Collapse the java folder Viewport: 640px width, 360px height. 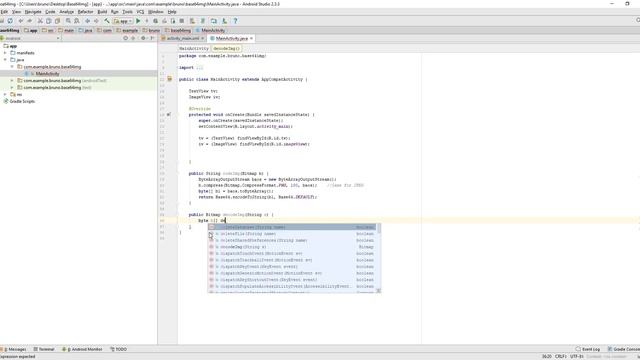5,60
